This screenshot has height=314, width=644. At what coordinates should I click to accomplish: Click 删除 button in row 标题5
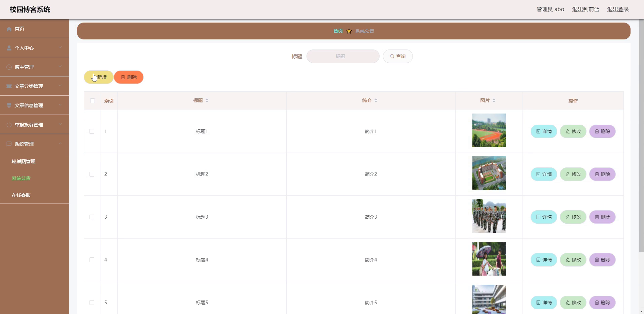pyautogui.click(x=602, y=303)
